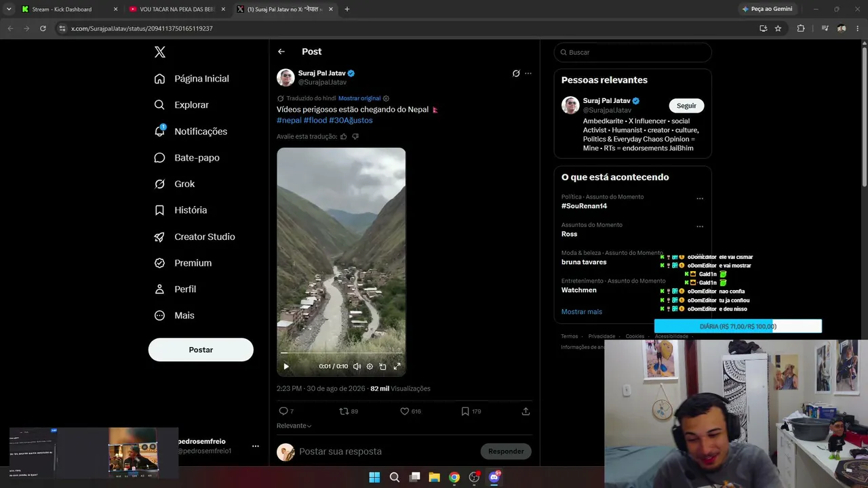The width and height of the screenshot is (868, 488).
Task: Open more options for #SouRenan14 trend
Action: 700,199
